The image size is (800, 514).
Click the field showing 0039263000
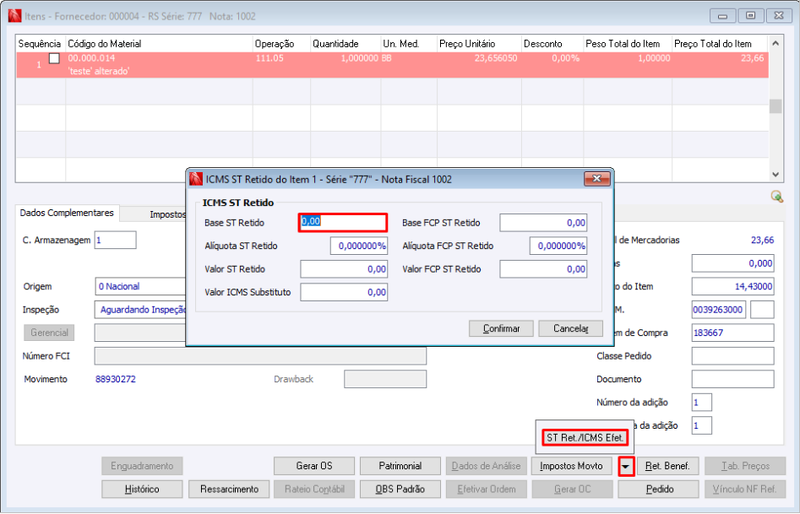pos(718,309)
